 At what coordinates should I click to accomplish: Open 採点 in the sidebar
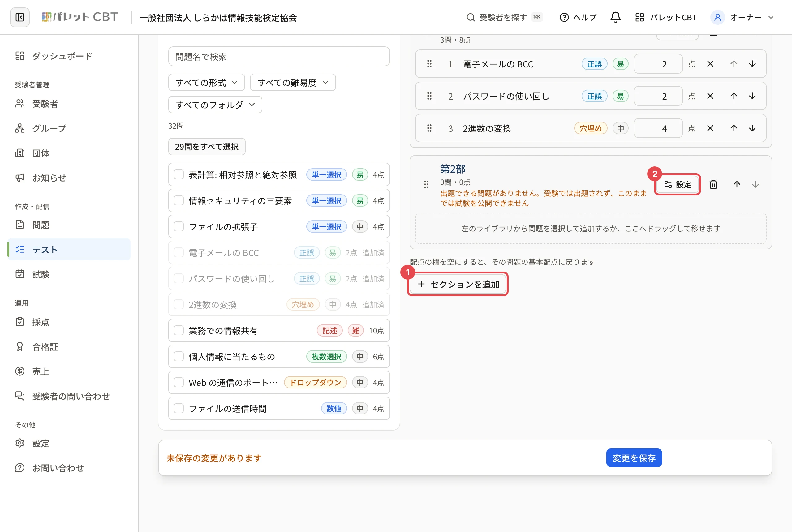pyautogui.click(x=69, y=322)
